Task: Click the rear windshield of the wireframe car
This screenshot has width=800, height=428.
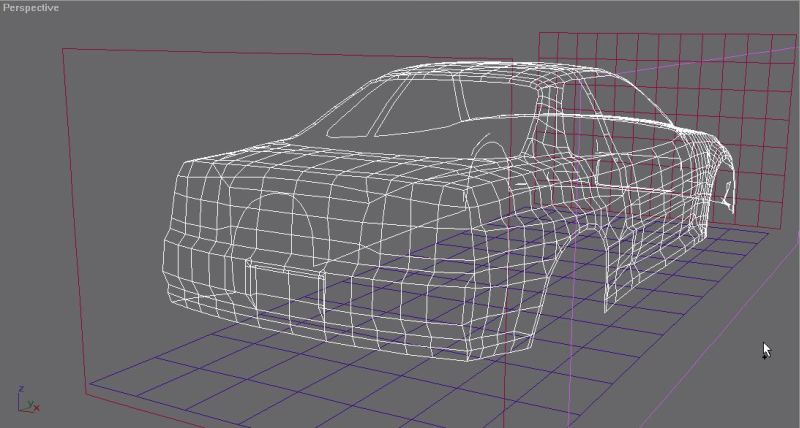Action: coord(400,108)
